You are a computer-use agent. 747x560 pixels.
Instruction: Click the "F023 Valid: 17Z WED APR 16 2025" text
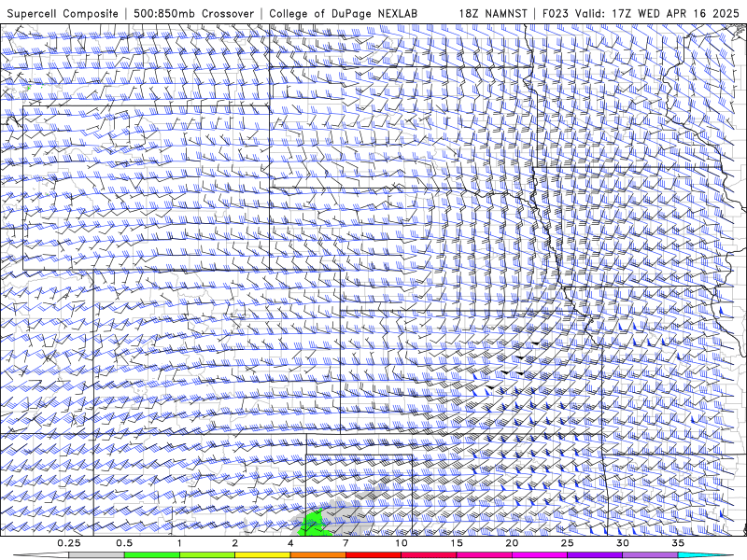click(x=641, y=13)
